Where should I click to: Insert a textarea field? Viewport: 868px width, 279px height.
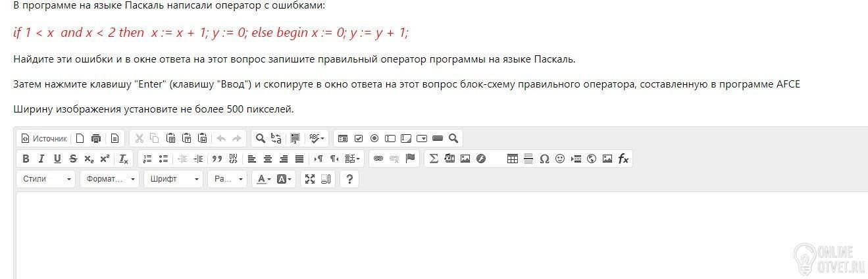406,138
